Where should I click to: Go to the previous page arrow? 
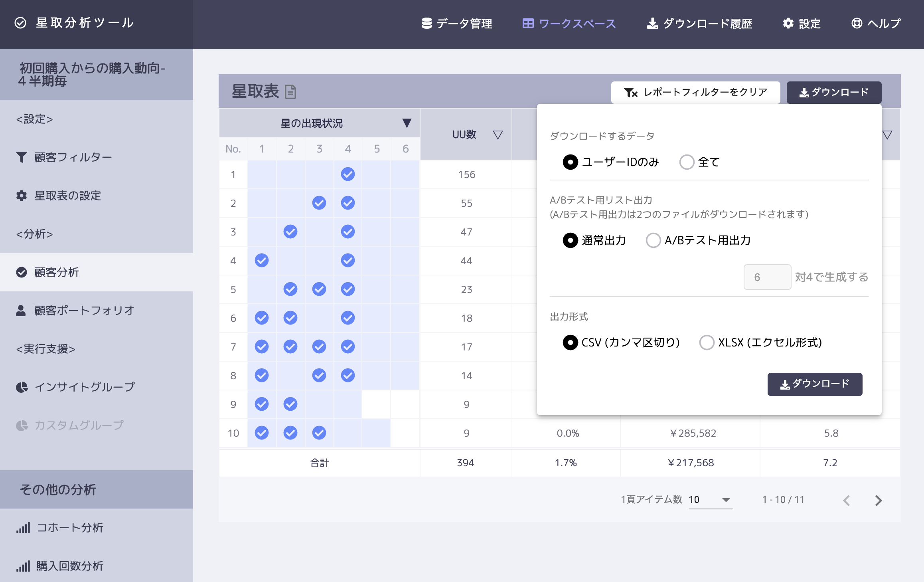847,500
